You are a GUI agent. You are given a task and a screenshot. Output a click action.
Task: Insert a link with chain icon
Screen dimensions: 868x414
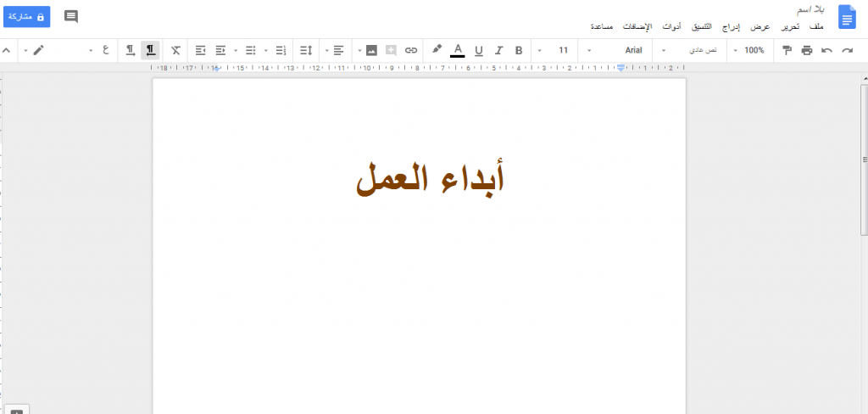click(x=411, y=50)
